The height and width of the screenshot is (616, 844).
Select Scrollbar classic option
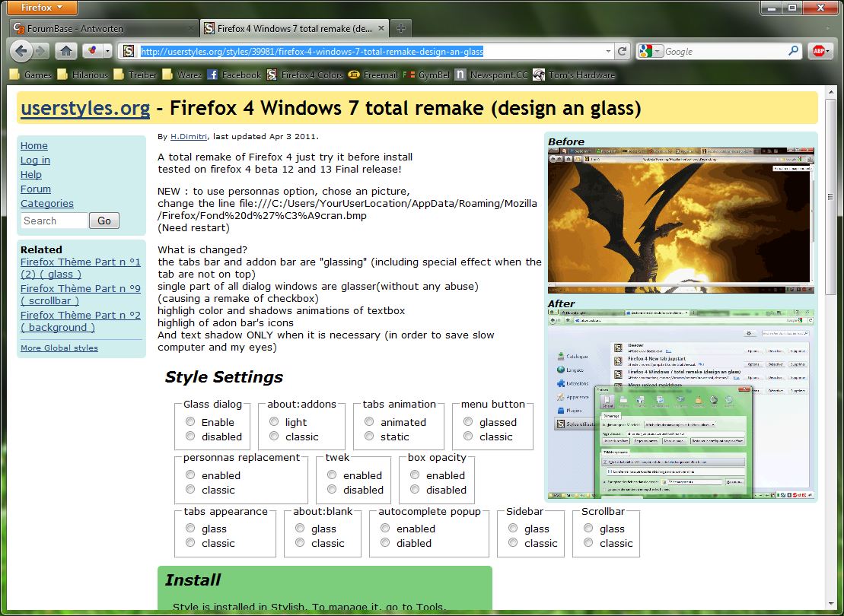coord(588,543)
